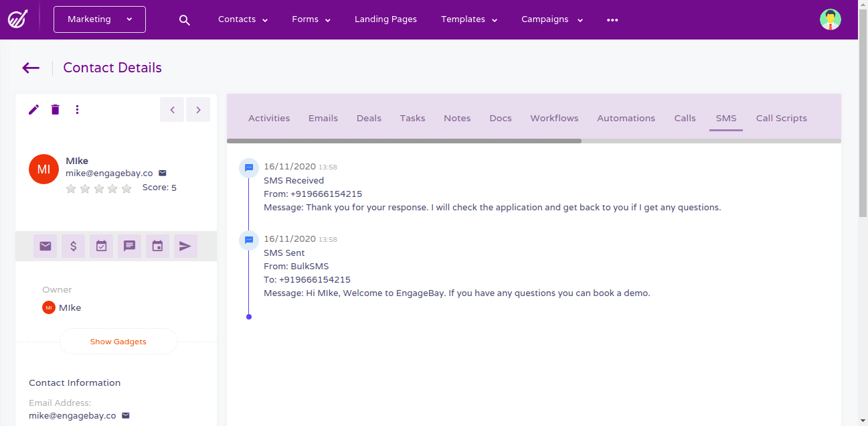The height and width of the screenshot is (426, 868).
Task: Rate contact with the fifth star
Action: click(126, 189)
